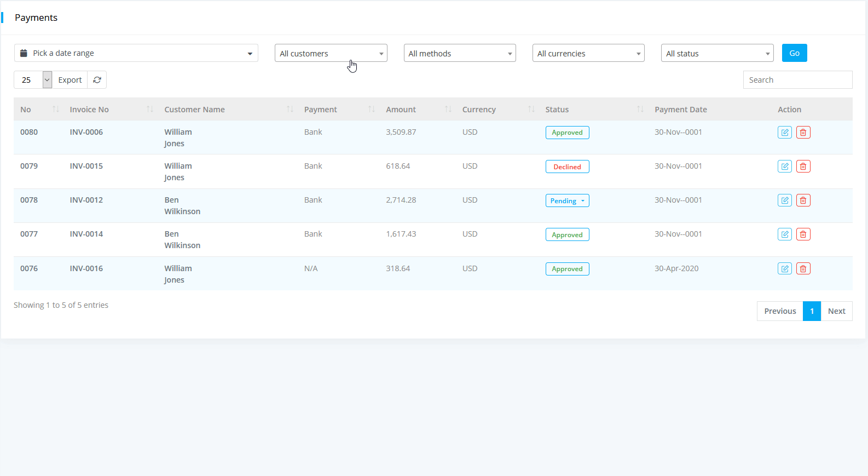Click the refresh table icon
868x476 pixels.
click(97, 80)
